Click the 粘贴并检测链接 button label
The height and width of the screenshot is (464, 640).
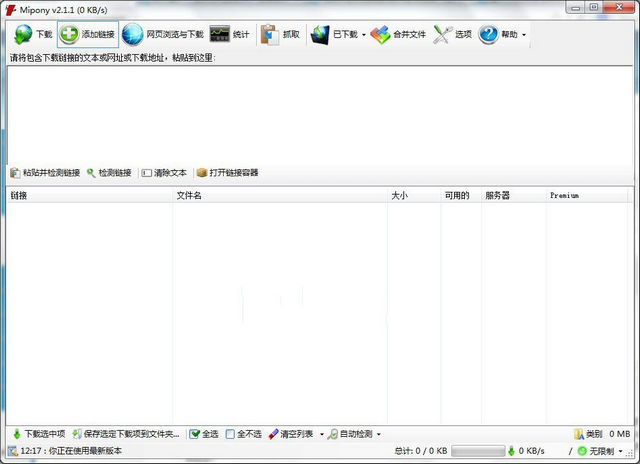point(51,173)
